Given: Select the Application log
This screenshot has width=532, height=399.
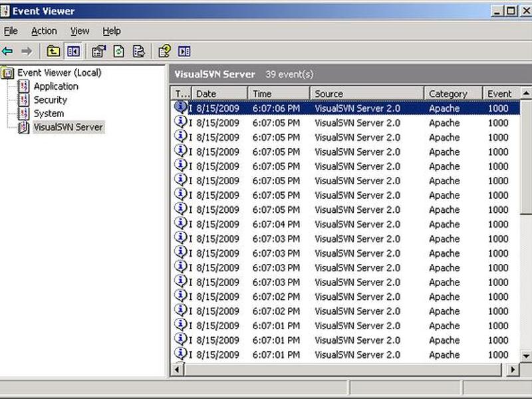Looking at the screenshot, I should point(56,86).
